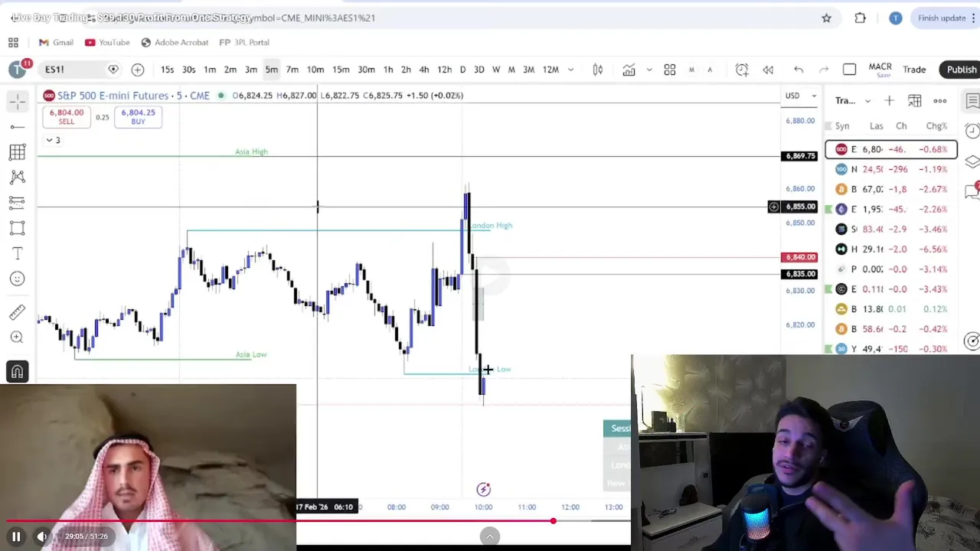The image size is (980, 551).
Task: Add a symbol to the watchlist
Action: (889, 100)
